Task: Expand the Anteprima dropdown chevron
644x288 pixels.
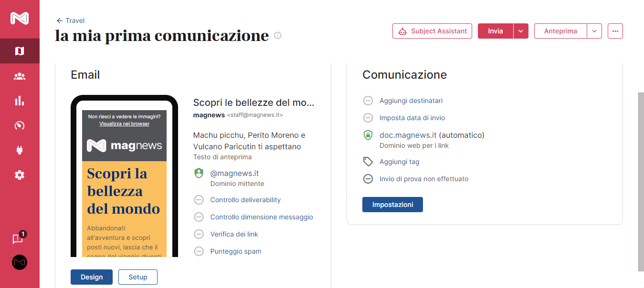Action: [594, 31]
